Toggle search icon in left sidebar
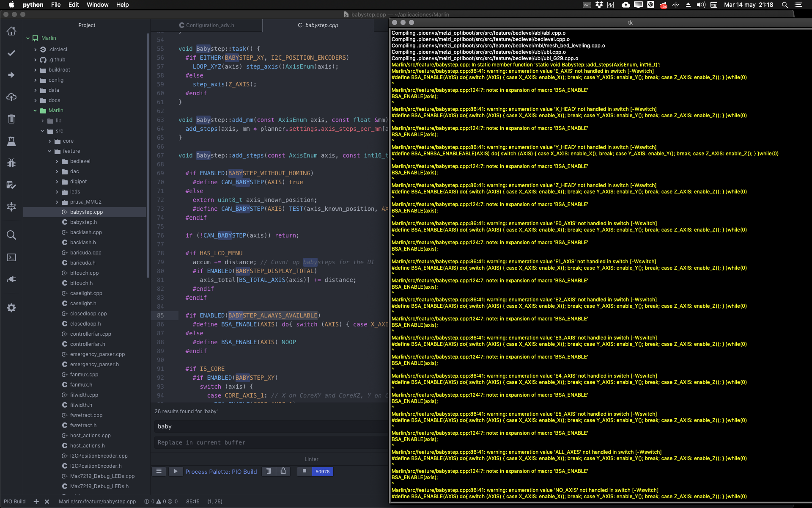Image resolution: width=812 pixels, height=508 pixels. click(11, 235)
